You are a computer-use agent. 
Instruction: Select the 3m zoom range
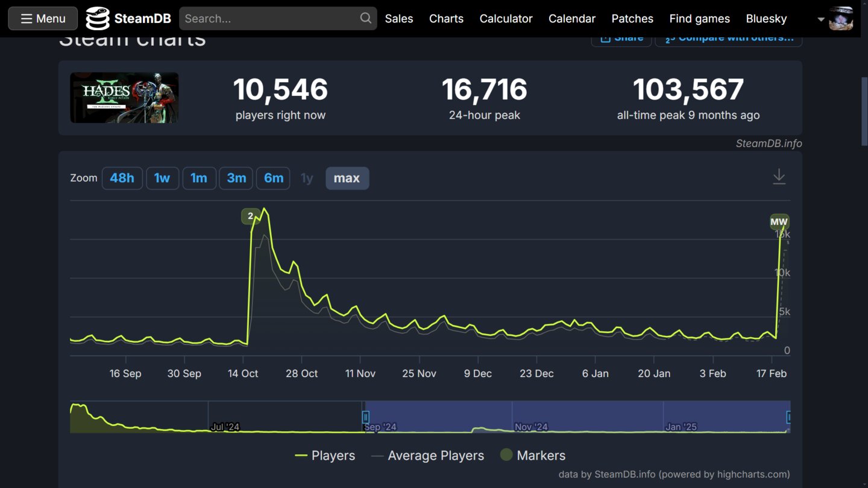pyautogui.click(x=236, y=178)
